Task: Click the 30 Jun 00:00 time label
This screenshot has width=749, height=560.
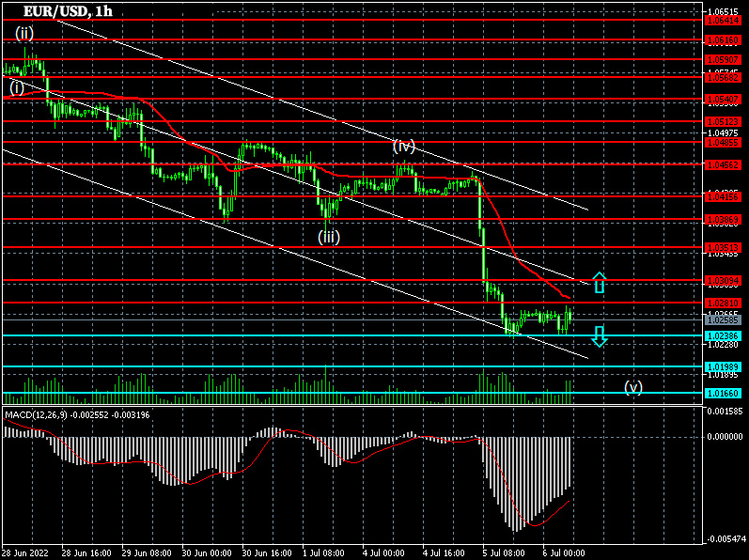Action: click(207, 552)
